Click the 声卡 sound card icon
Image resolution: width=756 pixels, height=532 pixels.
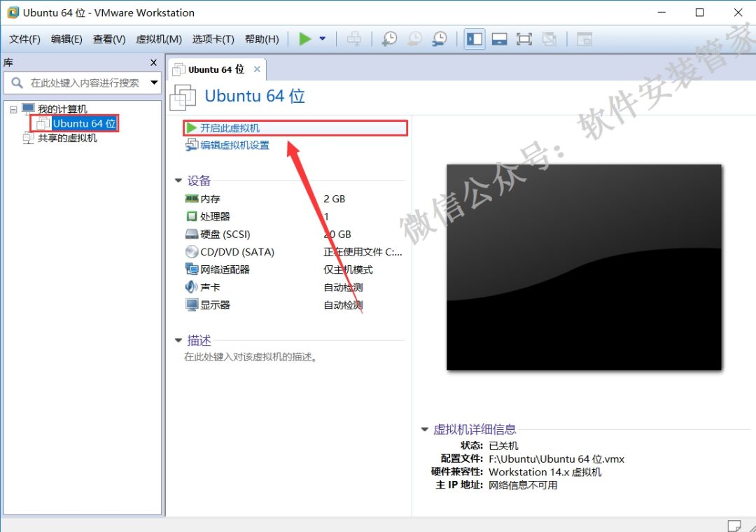(191, 286)
